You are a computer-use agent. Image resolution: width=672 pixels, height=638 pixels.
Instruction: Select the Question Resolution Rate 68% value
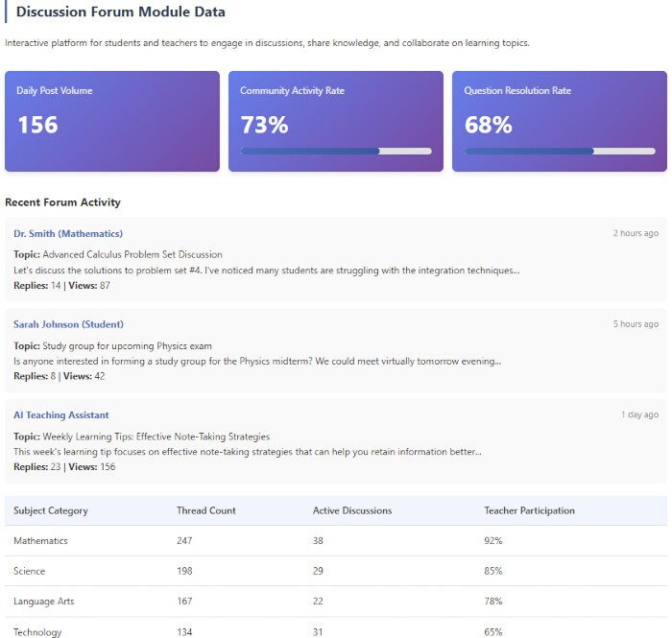click(x=488, y=125)
